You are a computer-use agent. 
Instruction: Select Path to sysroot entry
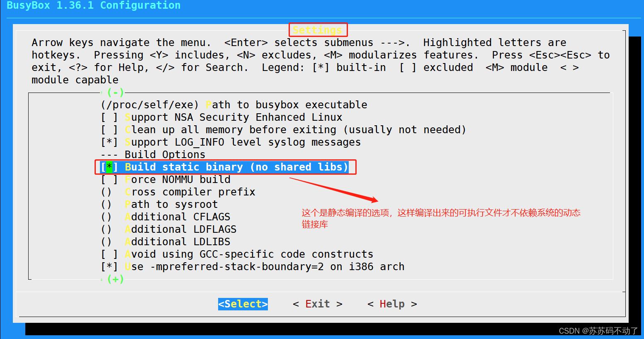tap(159, 205)
